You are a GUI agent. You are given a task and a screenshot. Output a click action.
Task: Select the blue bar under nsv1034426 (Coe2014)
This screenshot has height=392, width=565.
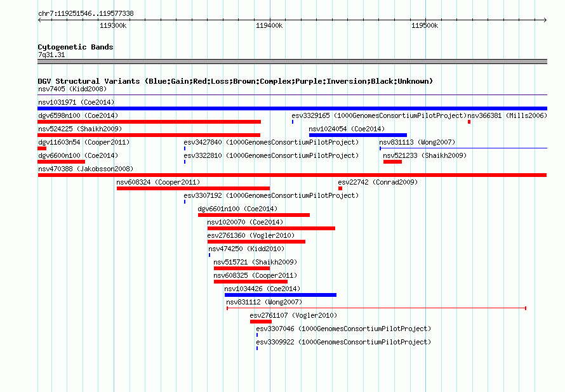[281, 295]
